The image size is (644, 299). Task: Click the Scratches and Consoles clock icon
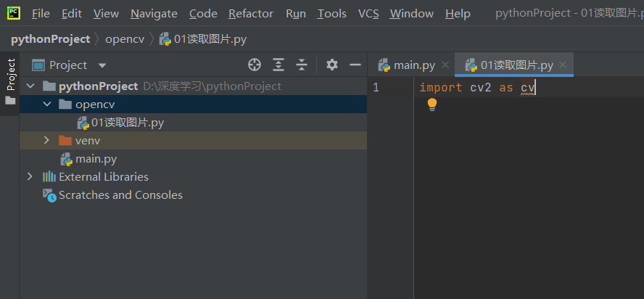point(49,195)
